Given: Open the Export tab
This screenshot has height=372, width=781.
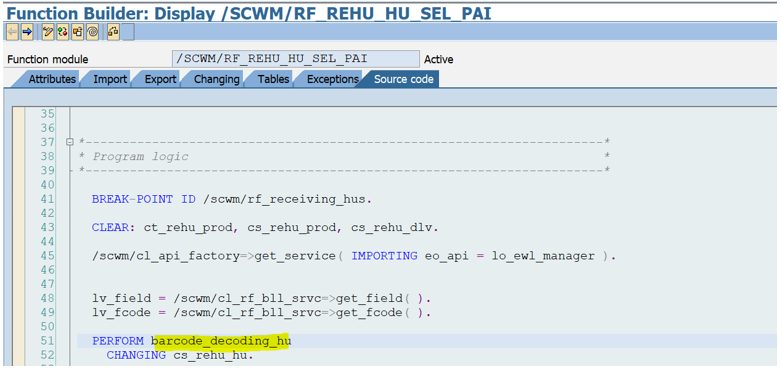Looking at the screenshot, I should pos(160,79).
